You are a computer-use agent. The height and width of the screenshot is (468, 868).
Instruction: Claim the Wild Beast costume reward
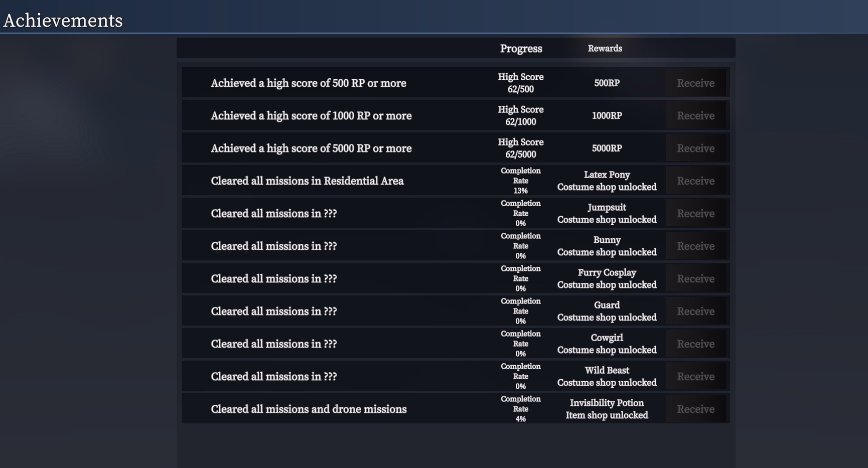[695, 376]
